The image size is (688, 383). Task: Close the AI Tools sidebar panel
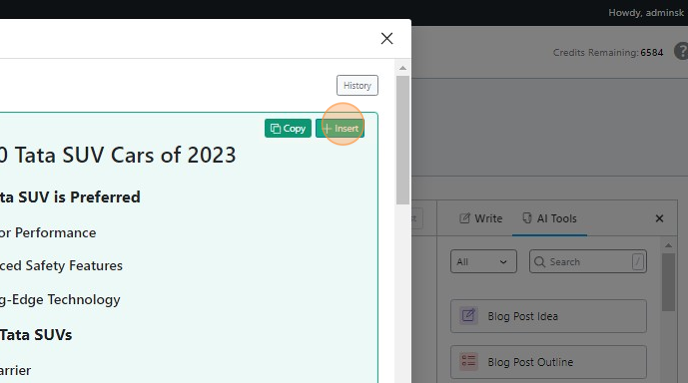pos(659,218)
